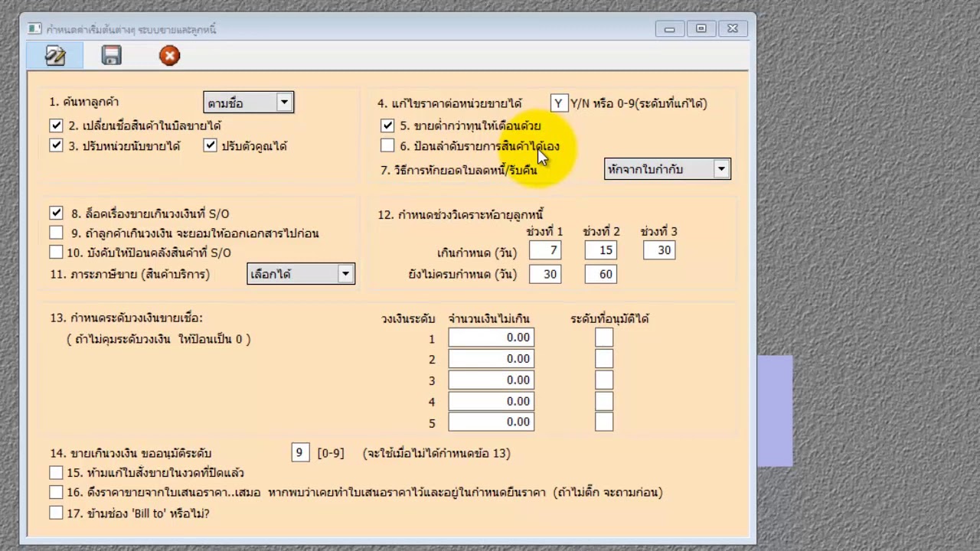Viewport: 980px width, 551px height.
Task: Toggle the ปรับตัวคูณได้ checkbox
Action: point(210,145)
